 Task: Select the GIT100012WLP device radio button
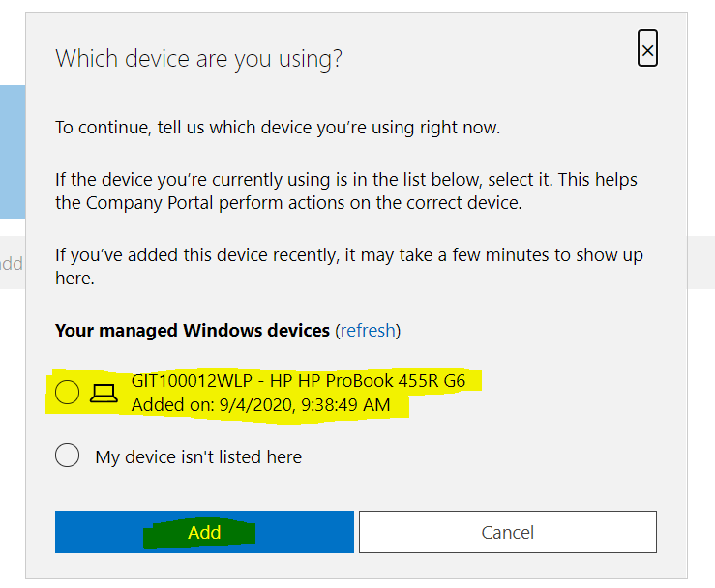click(x=68, y=393)
